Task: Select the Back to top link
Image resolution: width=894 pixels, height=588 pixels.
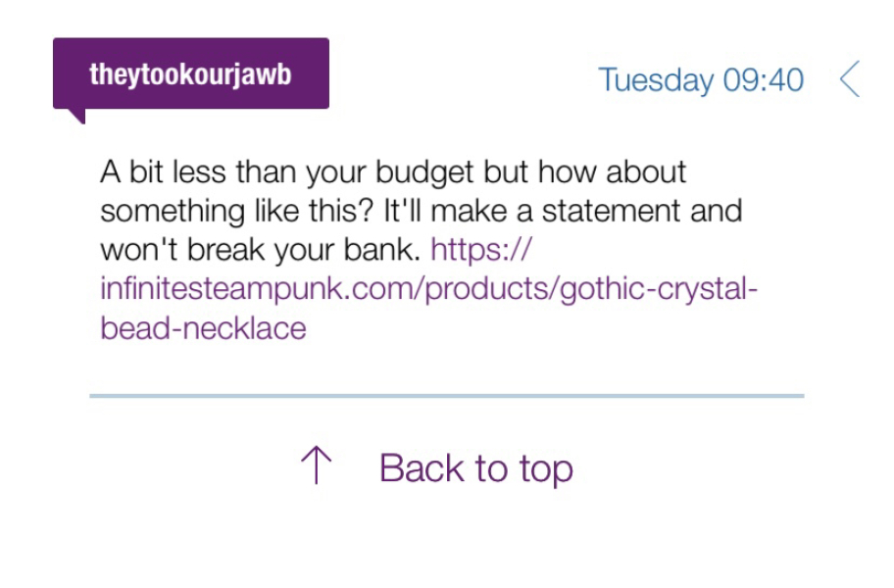Action: (x=475, y=468)
